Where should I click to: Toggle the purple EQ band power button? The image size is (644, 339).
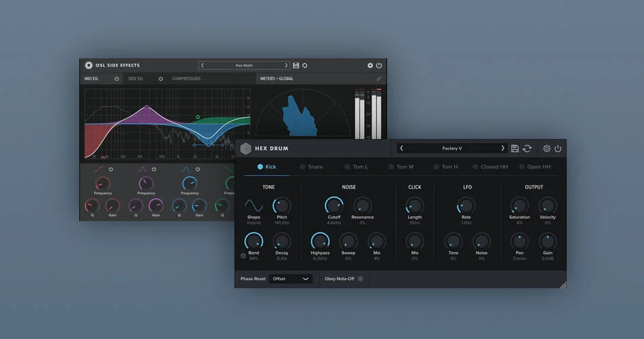tap(154, 169)
